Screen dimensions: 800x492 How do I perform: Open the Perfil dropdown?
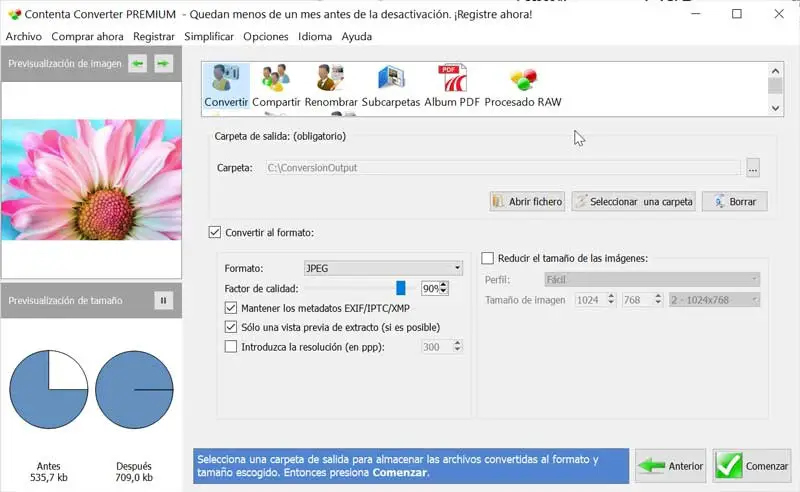652,280
